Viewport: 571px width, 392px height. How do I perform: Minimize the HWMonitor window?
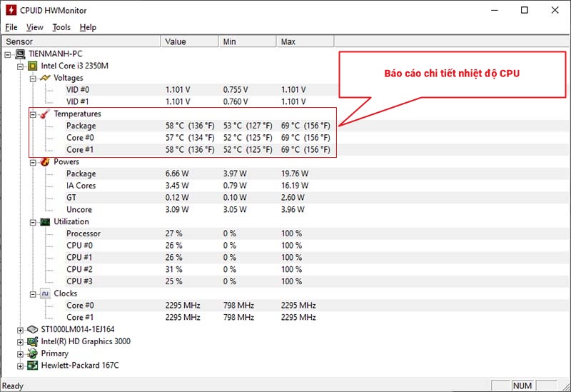[x=494, y=10]
